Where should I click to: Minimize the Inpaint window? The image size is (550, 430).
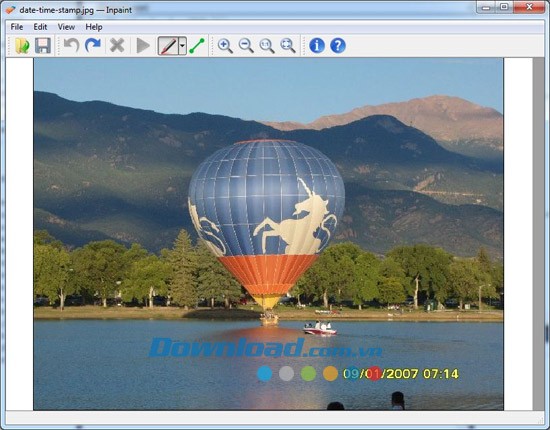tap(486, 7)
